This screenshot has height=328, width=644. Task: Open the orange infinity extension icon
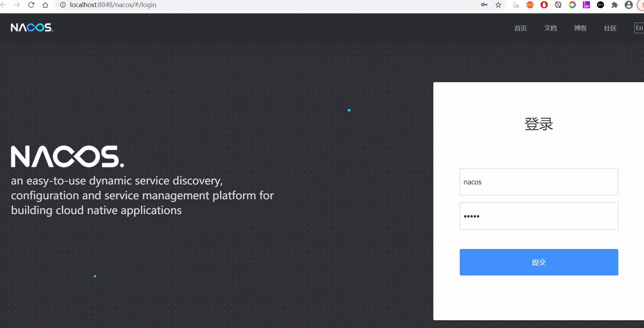tap(530, 5)
